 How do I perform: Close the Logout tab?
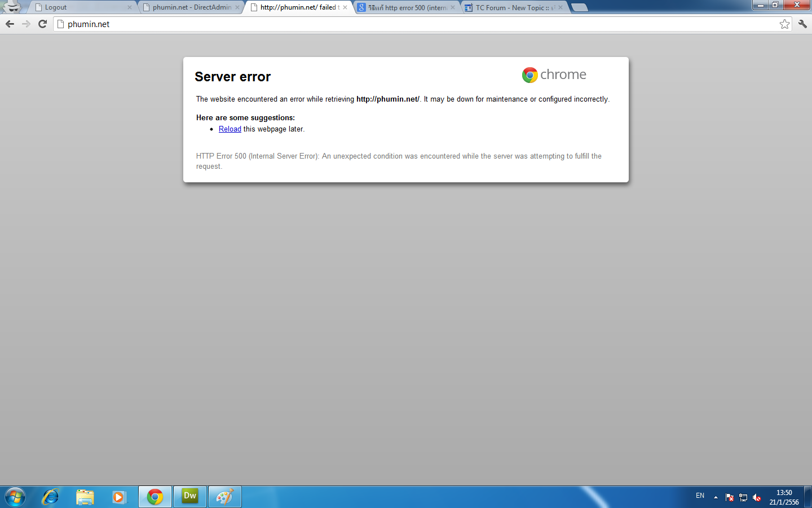(x=130, y=7)
